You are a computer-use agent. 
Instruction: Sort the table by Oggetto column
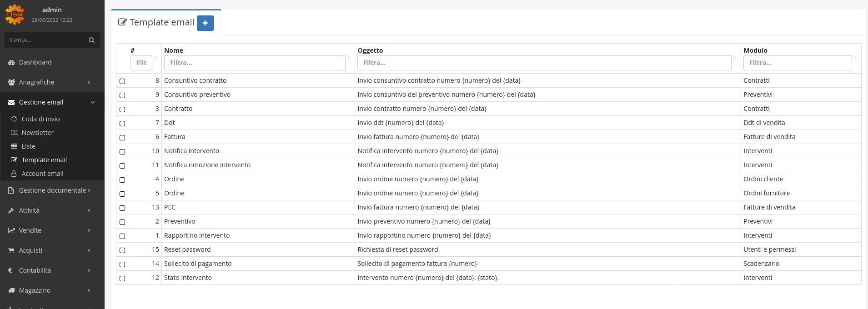coord(370,50)
